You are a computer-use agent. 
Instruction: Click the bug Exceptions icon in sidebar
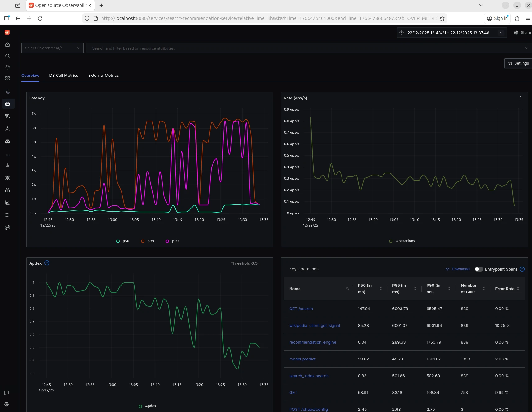tap(7, 178)
